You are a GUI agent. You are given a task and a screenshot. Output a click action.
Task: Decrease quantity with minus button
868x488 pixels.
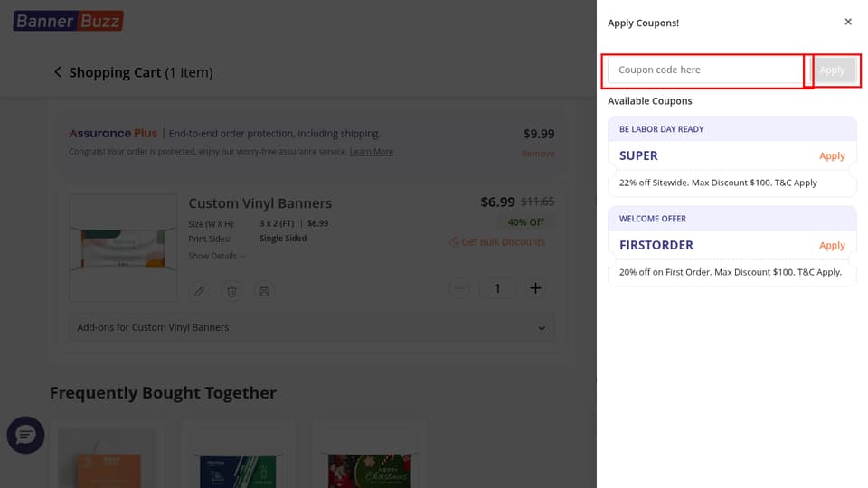click(x=459, y=287)
